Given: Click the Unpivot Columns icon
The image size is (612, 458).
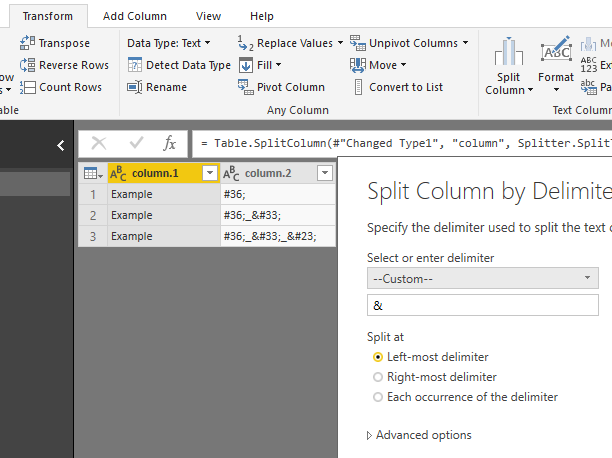Looking at the screenshot, I should 358,43.
